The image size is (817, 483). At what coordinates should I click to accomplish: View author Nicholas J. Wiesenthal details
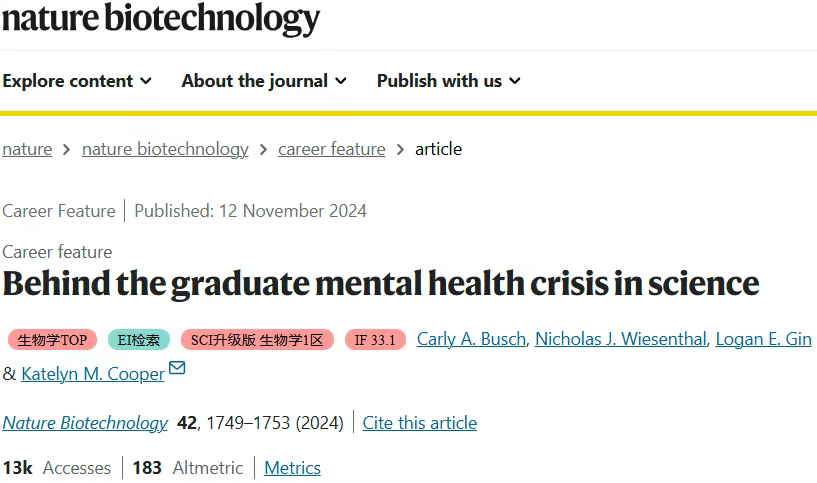tap(621, 339)
